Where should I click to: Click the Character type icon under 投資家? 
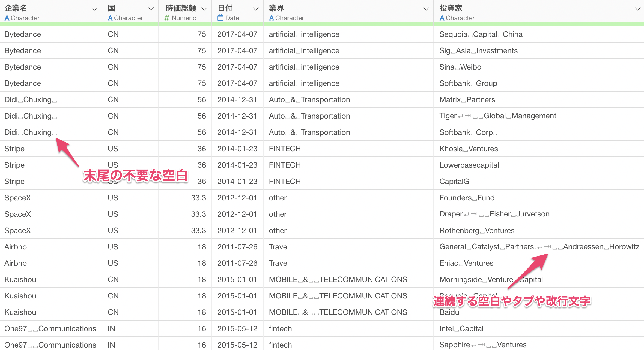[442, 18]
